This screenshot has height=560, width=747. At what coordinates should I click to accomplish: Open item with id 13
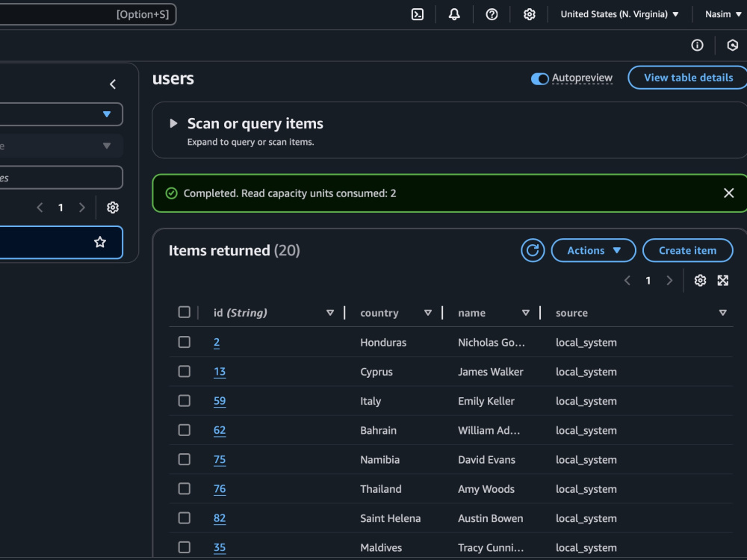coord(220,372)
